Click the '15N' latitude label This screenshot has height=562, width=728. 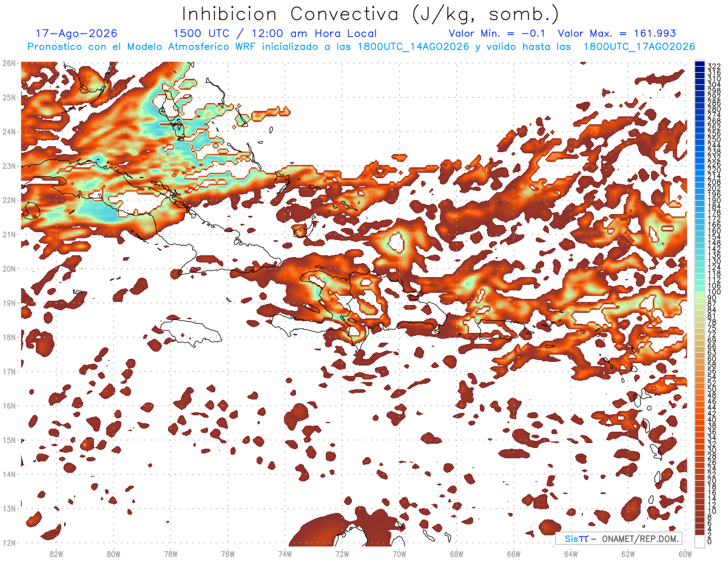[x=8, y=440]
